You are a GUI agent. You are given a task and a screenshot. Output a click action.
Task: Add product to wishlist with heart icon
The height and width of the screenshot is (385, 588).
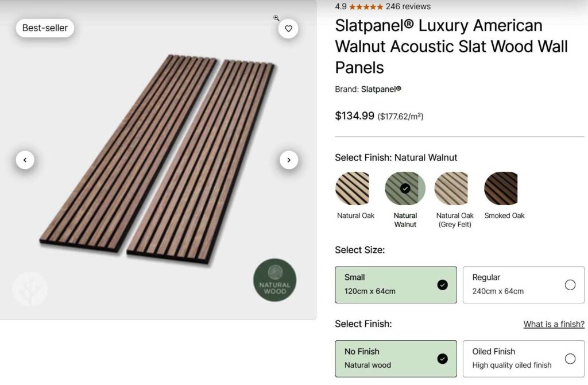click(288, 29)
